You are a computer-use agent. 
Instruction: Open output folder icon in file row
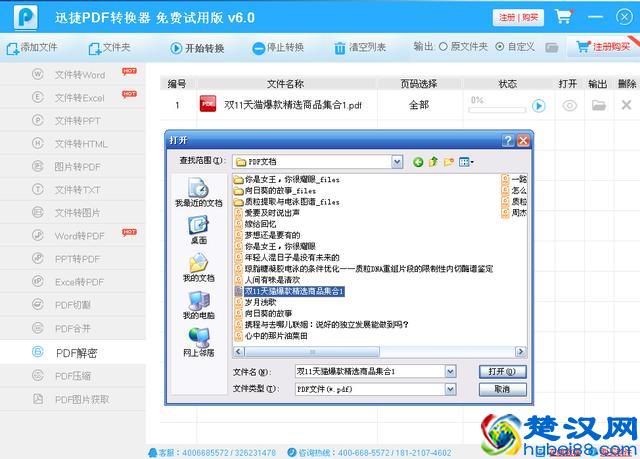pyautogui.click(x=599, y=105)
